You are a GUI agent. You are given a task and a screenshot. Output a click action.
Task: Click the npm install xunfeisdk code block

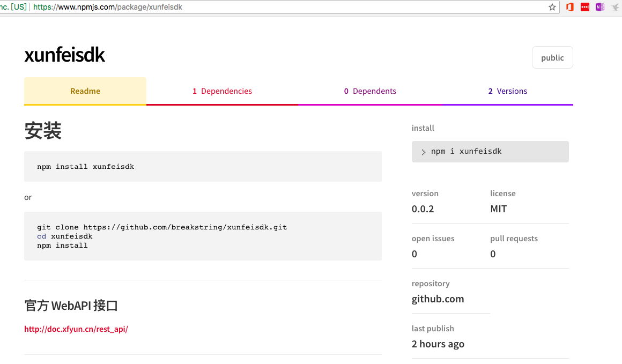click(86, 167)
